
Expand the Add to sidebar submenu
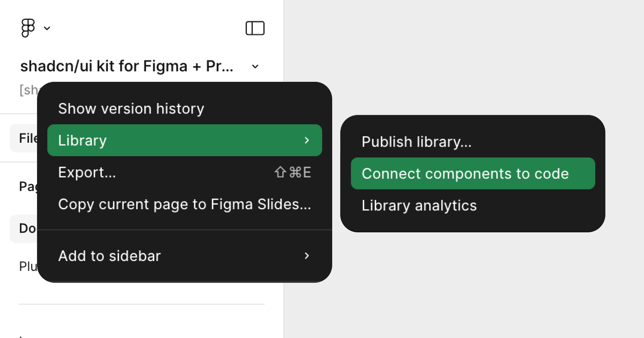pyautogui.click(x=109, y=255)
